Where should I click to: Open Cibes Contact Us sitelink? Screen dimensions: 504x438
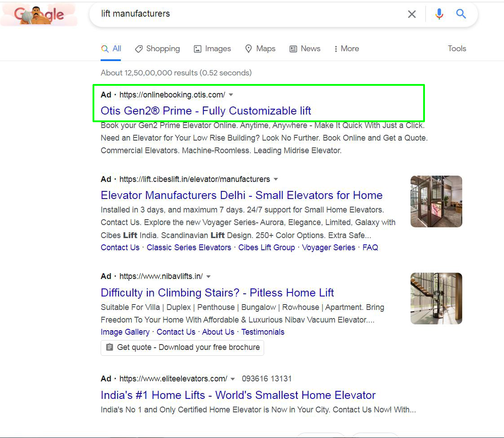pos(120,248)
